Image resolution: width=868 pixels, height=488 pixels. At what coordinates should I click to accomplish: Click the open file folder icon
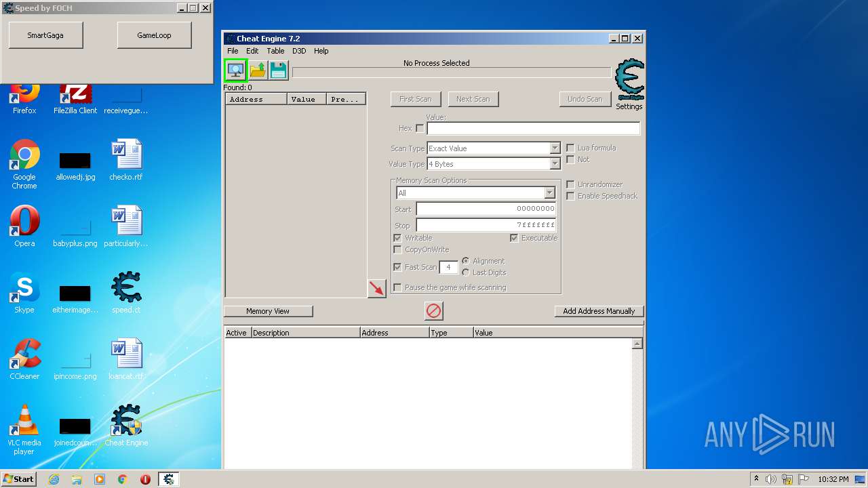point(258,70)
